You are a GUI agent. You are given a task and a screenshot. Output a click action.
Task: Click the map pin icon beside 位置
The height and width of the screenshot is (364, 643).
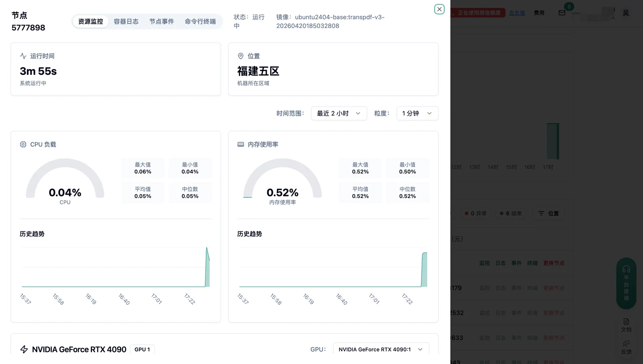click(x=241, y=56)
